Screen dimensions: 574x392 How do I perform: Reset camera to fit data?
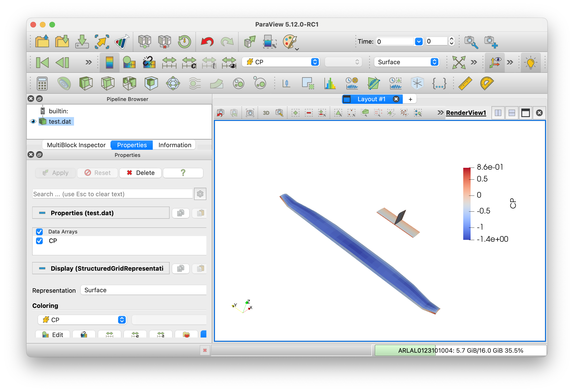click(459, 62)
